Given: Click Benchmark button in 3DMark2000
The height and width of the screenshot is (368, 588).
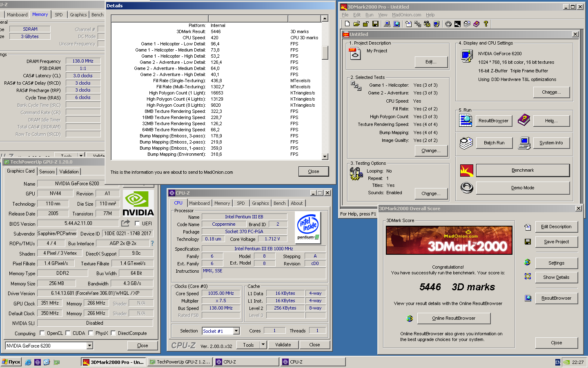Looking at the screenshot, I should [x=523, y=171].
